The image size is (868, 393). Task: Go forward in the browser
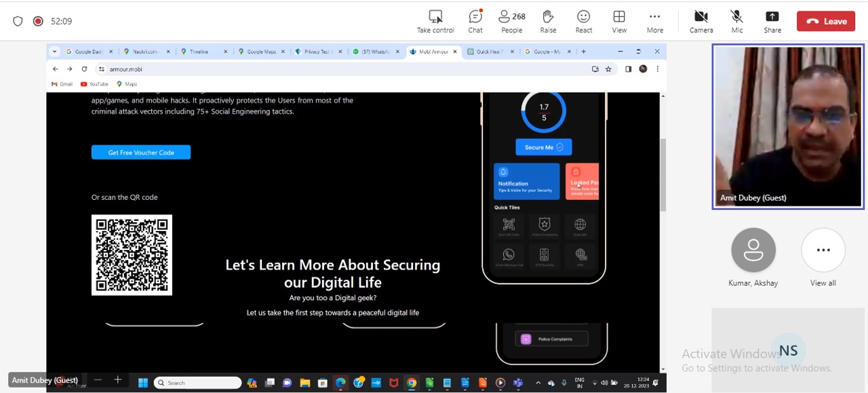(x=69, y=69)
